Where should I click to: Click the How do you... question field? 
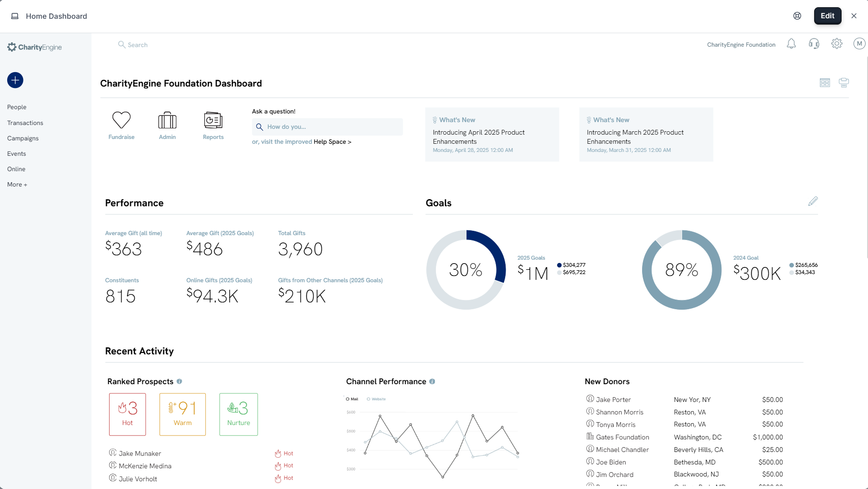coord(327,127)
